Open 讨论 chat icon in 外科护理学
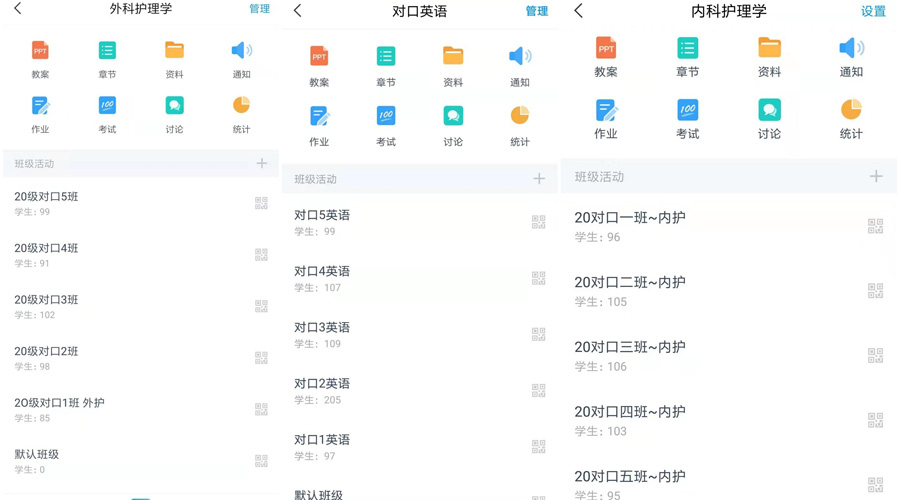 click(x=174, y=106)
